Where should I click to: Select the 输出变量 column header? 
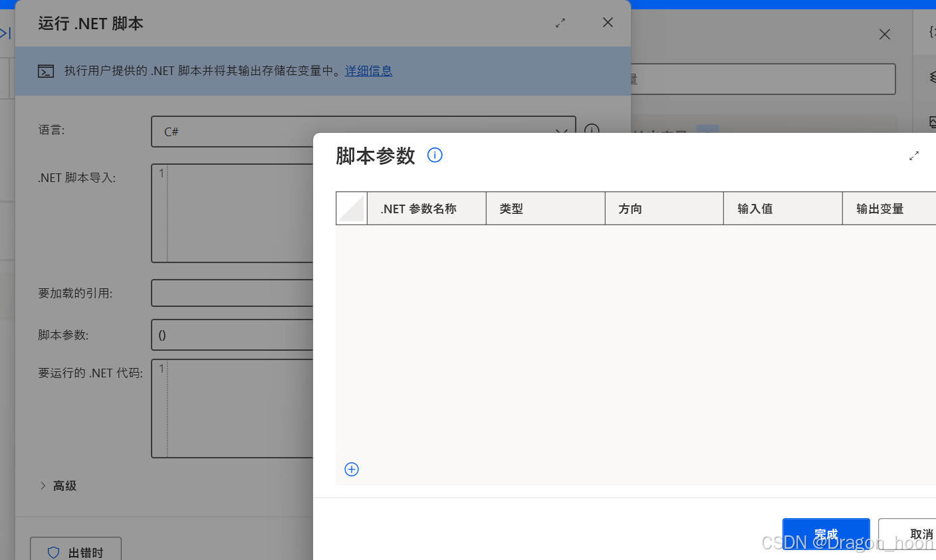(x=889, y=209)
